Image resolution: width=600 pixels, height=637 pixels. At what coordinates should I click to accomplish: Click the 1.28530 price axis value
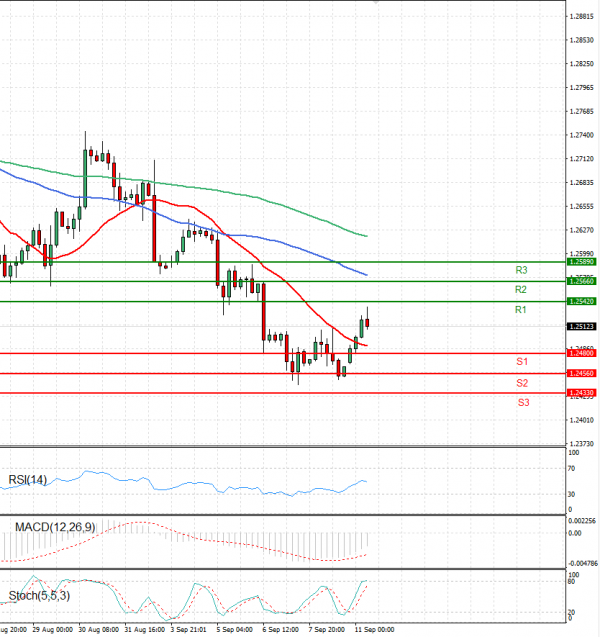click(582, 40)
